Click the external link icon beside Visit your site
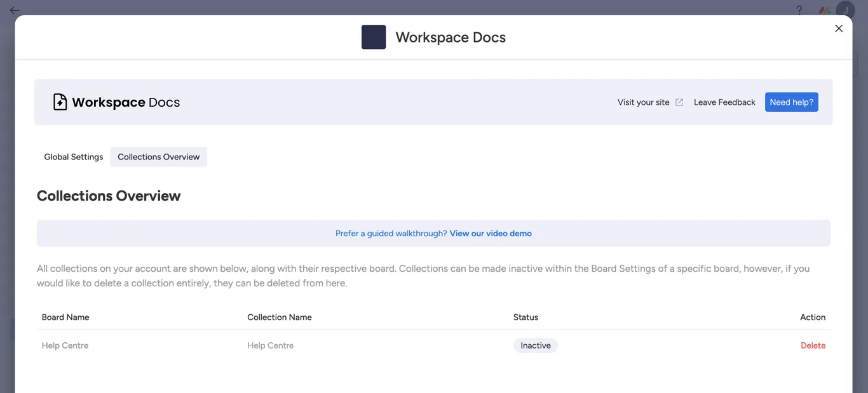The image size is (868, 393). click(679, 102)
